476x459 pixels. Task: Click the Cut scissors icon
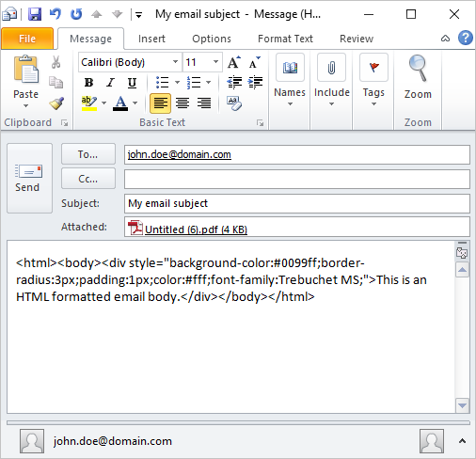click(x=56, y=62)
